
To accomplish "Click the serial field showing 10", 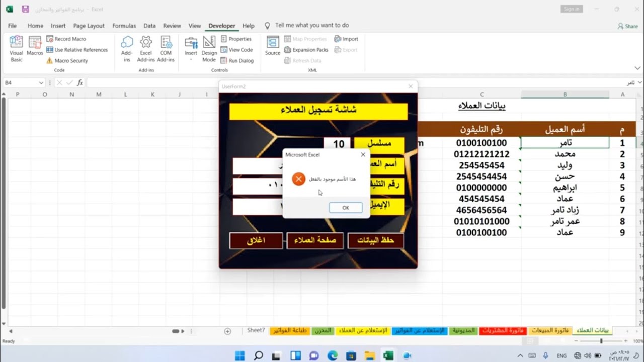I will tap(338, 144).
